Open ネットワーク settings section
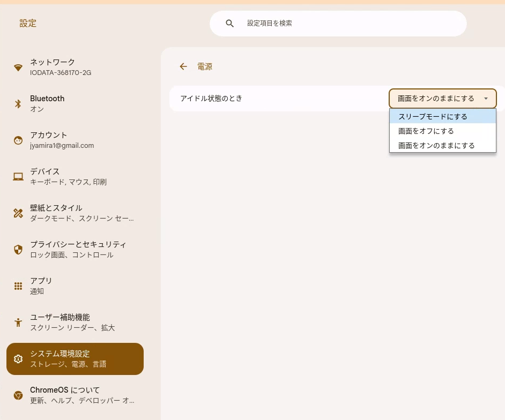This screenshot has width=505, height=420. click(75, 67)
